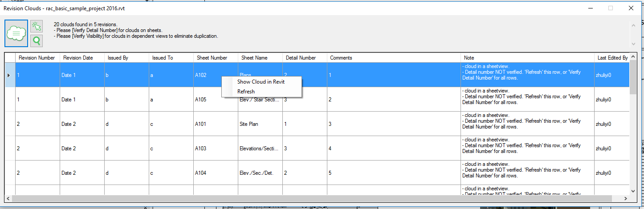
Task: Click the horizontal scrollbar left arrow
Action: [x=8, y=198]
